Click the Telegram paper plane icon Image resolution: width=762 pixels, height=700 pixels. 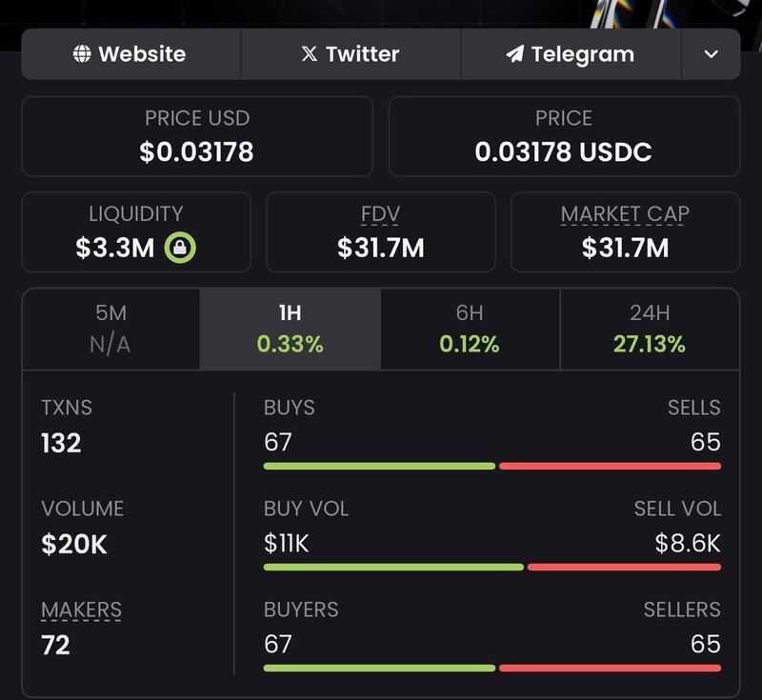pos(515,54)
